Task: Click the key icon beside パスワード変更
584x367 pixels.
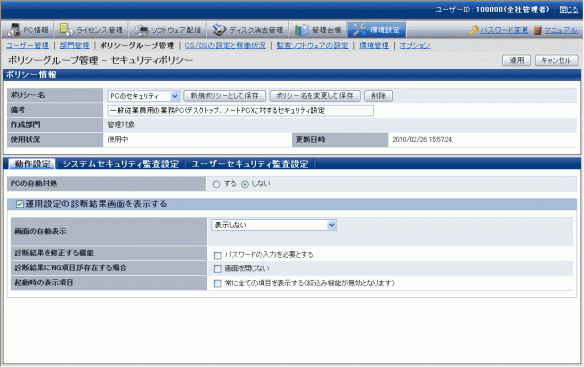Action: pos(474,30)
